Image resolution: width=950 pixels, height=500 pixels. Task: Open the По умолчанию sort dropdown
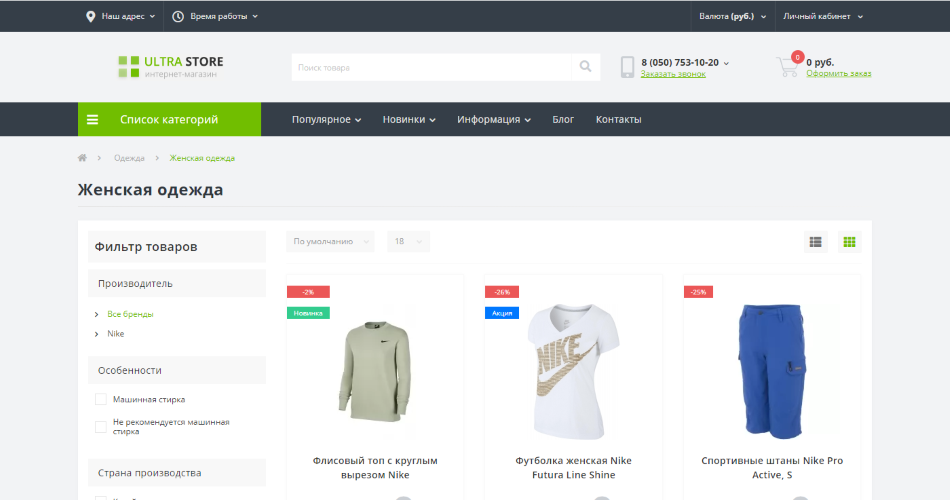tap(330, 241)
